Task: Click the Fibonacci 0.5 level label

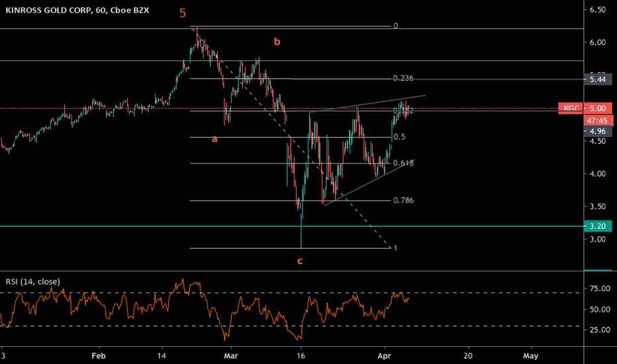Action: point(399,137)
